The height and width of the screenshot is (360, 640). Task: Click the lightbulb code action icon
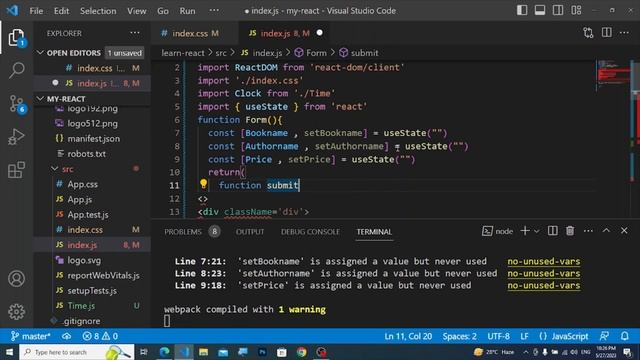click(x=203, y=184)
